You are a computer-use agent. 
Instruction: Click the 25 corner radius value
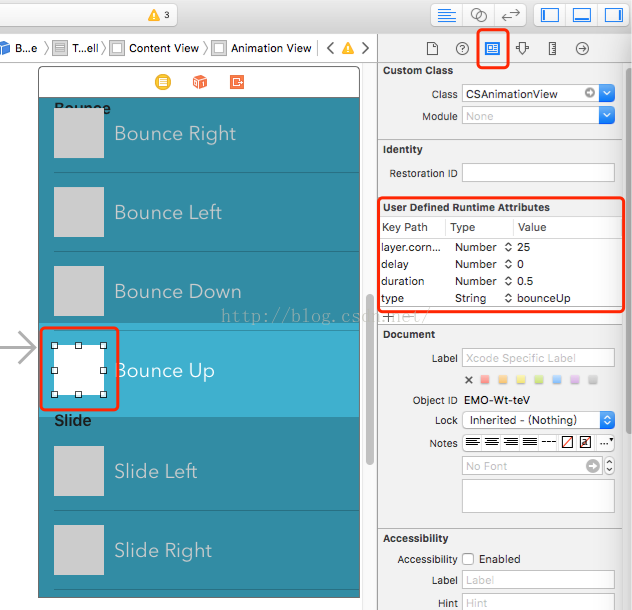click(x=524, y=247)
